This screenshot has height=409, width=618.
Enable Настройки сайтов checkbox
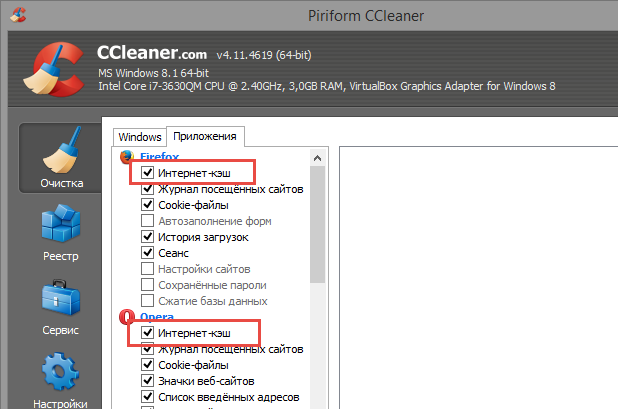147,269
